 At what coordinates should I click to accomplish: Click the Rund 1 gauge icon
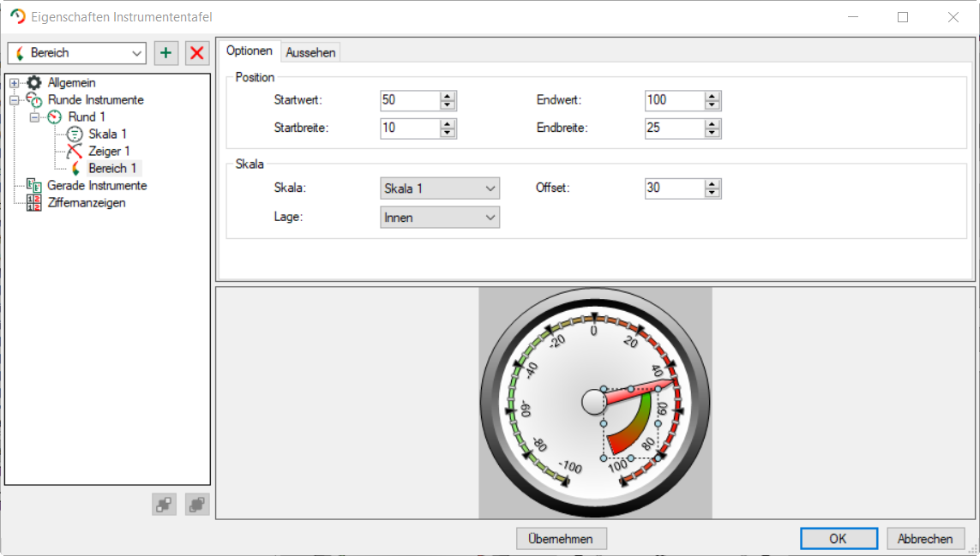(55, 117)
